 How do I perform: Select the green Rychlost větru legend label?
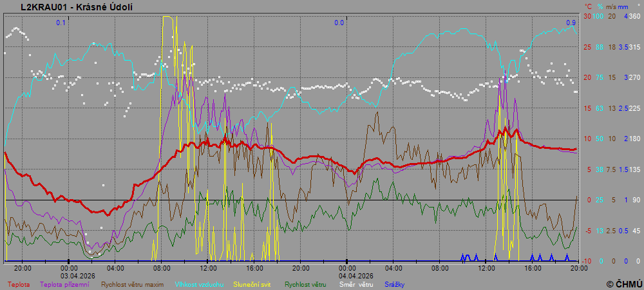coord(305,284)
